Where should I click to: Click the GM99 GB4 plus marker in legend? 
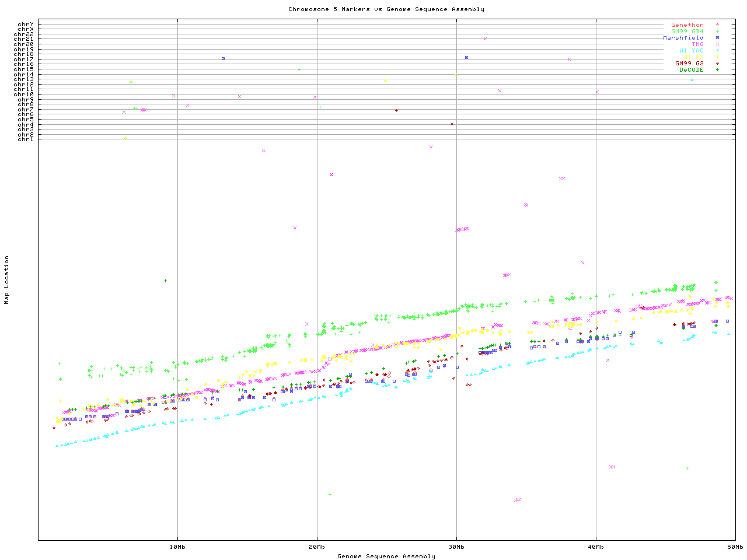coord(717,32)
